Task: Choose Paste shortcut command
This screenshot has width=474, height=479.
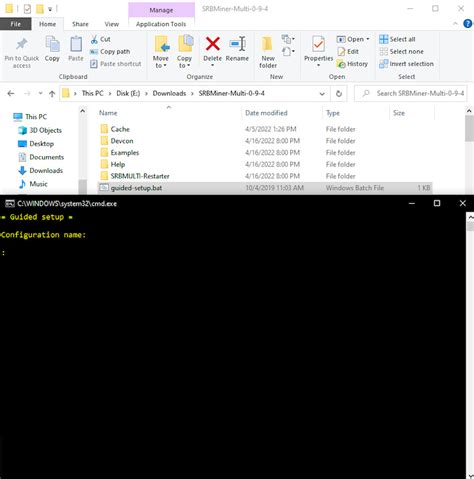Action: pos(116,64)
